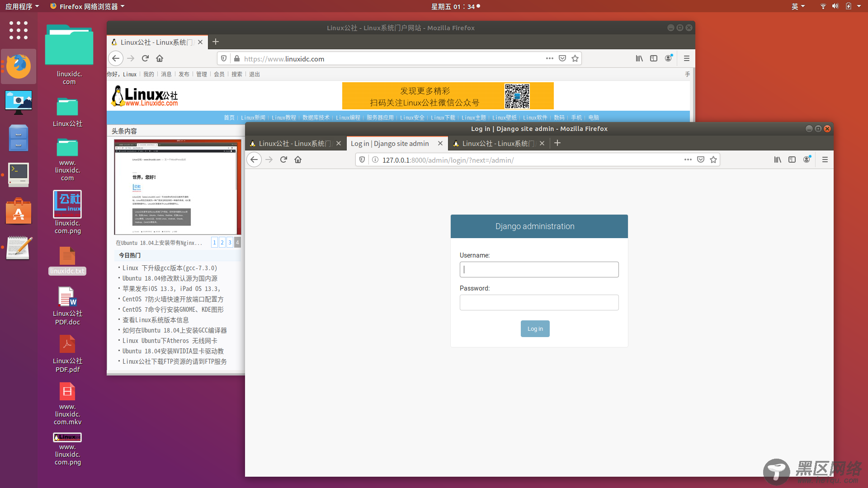Viewport: 868px width, 488px height.
Task: Reload the linuxidc.com page
Action: 145,58
